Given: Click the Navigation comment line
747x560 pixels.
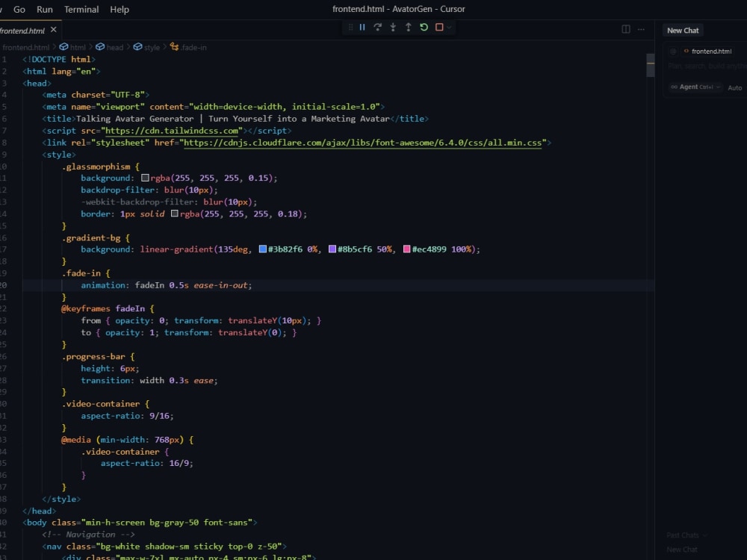Looking at the screenshot, I should pos(88,535).
